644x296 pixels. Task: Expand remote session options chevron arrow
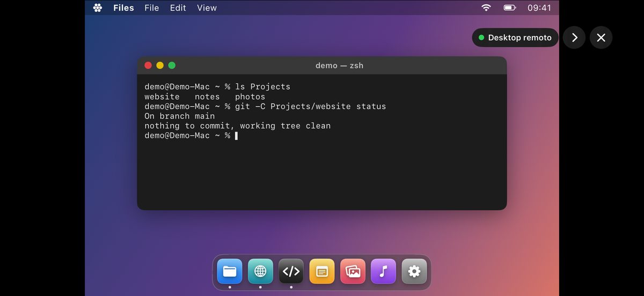click(574, 38)
